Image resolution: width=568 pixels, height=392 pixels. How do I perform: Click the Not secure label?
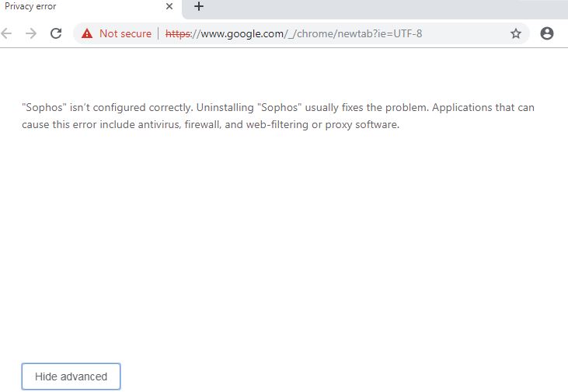(125, 33)
